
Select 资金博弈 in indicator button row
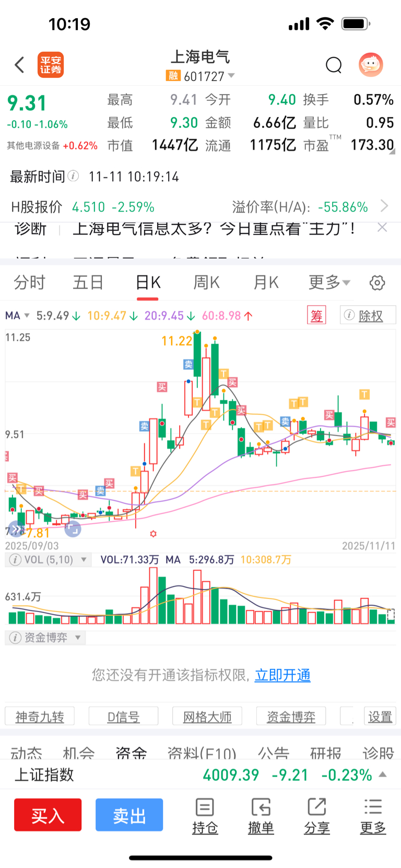(x=291, y=717)
